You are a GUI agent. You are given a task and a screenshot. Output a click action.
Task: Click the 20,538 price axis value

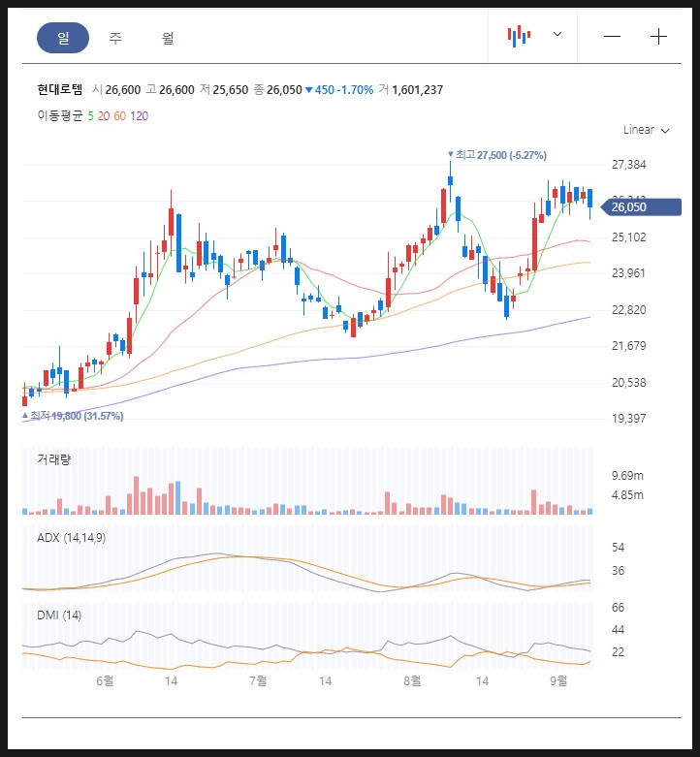628,382
